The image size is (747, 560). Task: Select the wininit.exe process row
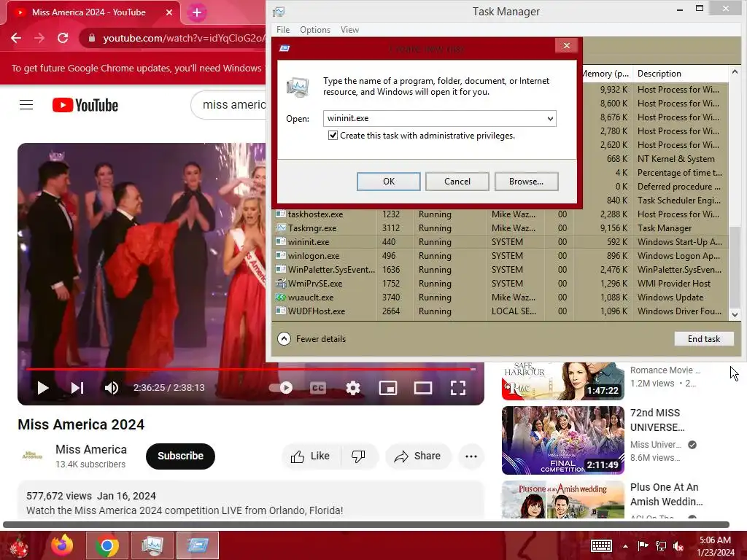[499, 242]
